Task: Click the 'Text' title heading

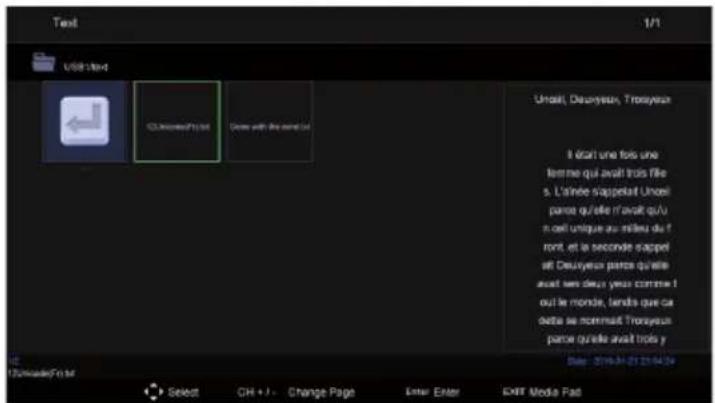Action: point(65,22)
